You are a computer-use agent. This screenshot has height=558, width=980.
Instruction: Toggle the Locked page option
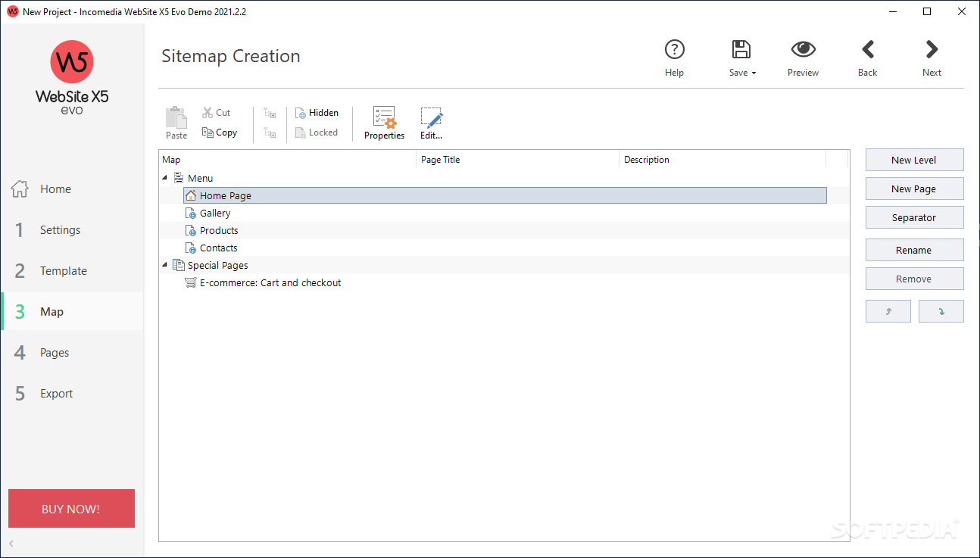click(x=317, y=132)
